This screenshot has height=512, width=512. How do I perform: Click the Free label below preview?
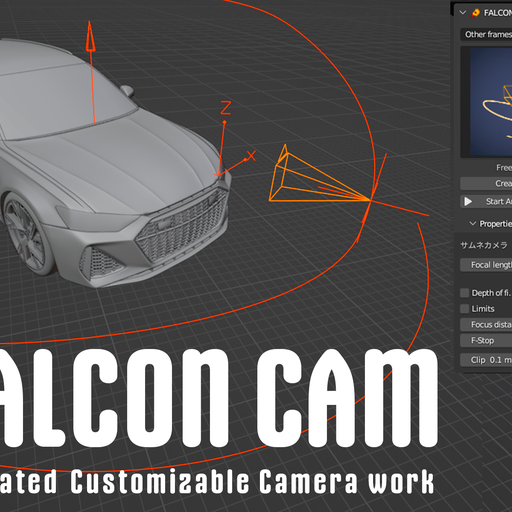tap(504, 167)
